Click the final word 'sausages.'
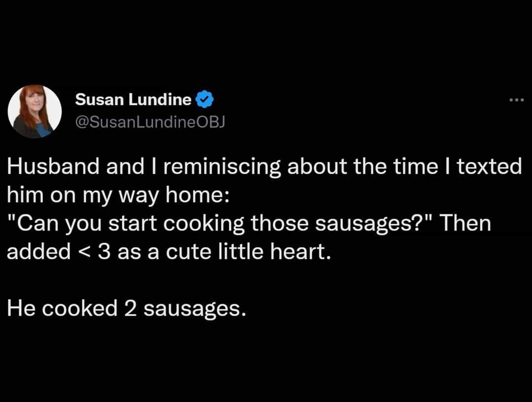 pos(195,308)
